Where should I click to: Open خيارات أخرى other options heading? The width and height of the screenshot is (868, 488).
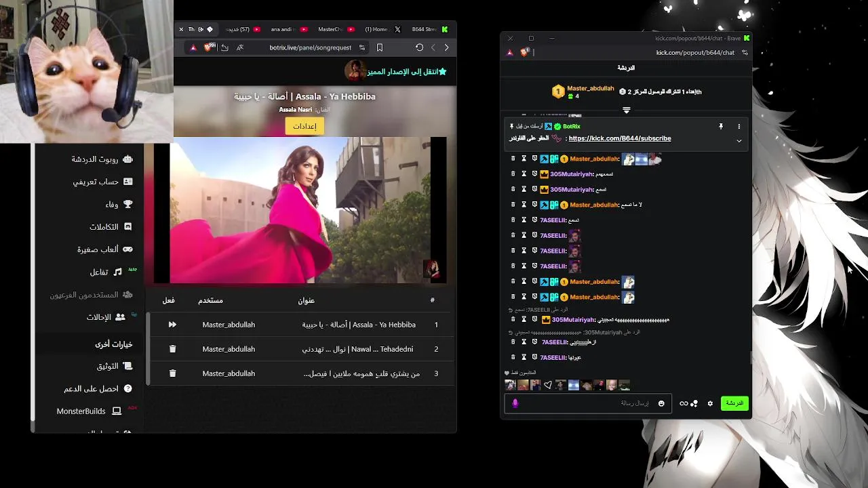(114, 344)
